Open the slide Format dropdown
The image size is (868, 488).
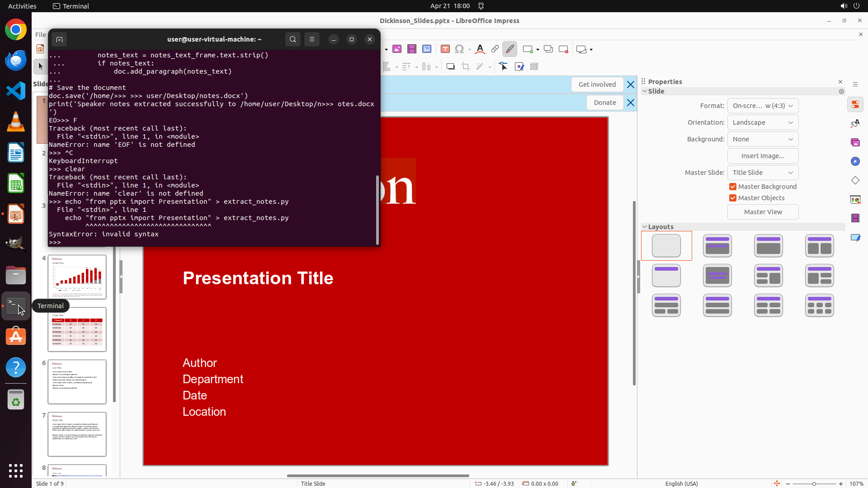pyautogui.click(x=763, y=106)
